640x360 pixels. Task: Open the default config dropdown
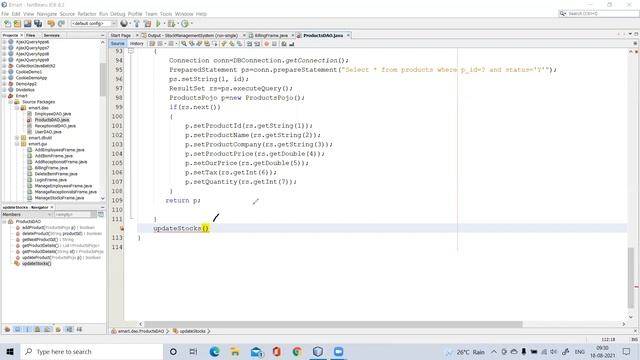click(x=94, y=24)
